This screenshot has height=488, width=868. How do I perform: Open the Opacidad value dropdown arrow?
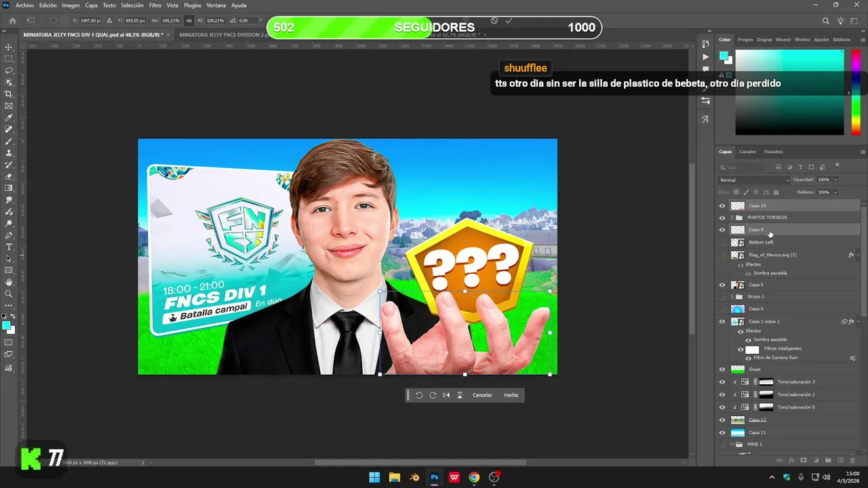(835, 180)
